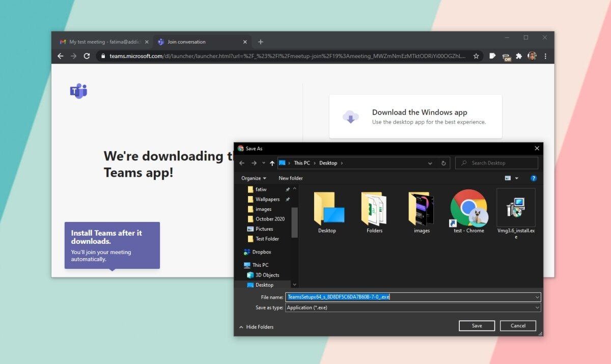Bookmark this page using the star icon

click(x=476, y=56)
